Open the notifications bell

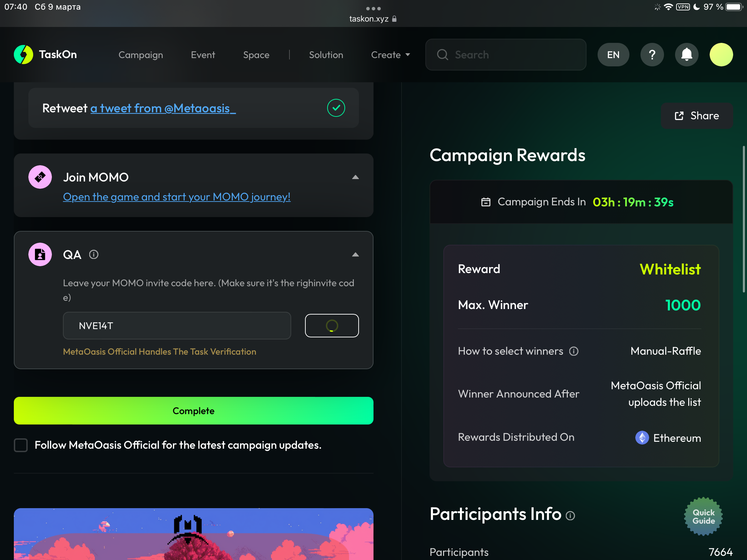click(686, 55)
